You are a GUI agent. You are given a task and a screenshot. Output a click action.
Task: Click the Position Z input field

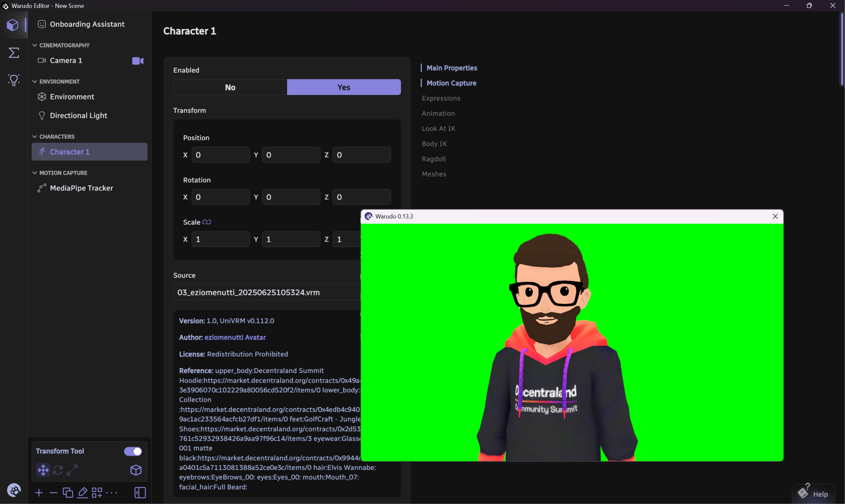coord(362,155)
